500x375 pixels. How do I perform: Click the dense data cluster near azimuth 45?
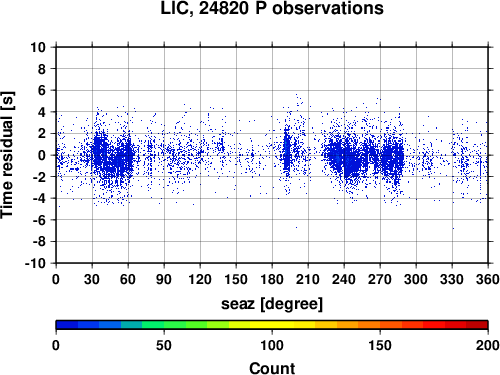(112, 157)
